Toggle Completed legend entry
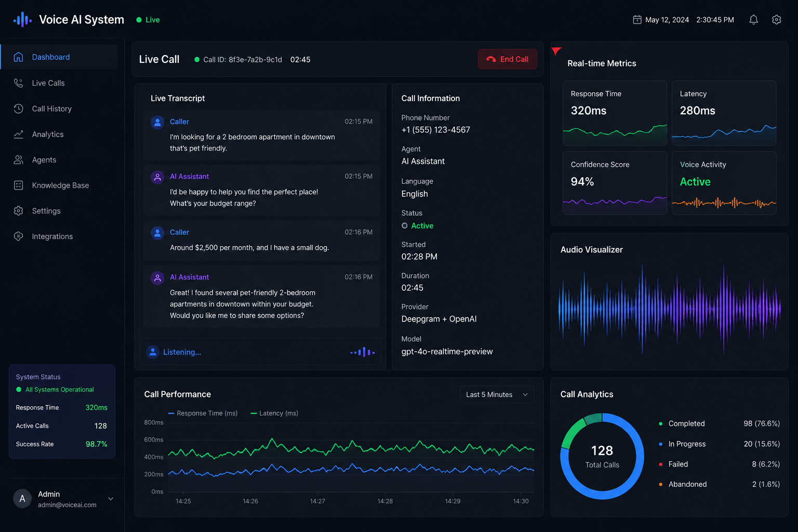798x532 pixels. [682, 423]
